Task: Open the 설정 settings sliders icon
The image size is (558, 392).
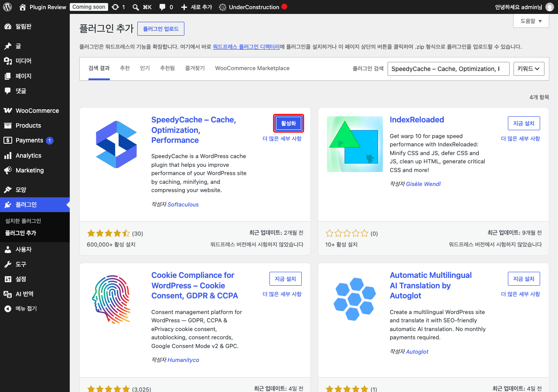Action: 8,279
